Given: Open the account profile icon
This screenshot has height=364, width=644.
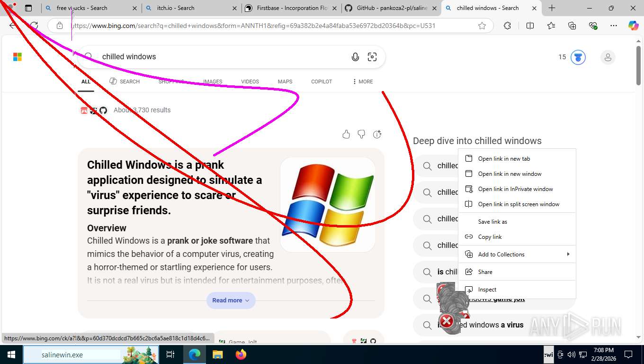Looking at the screenshot, I should [x=608, y=57].
